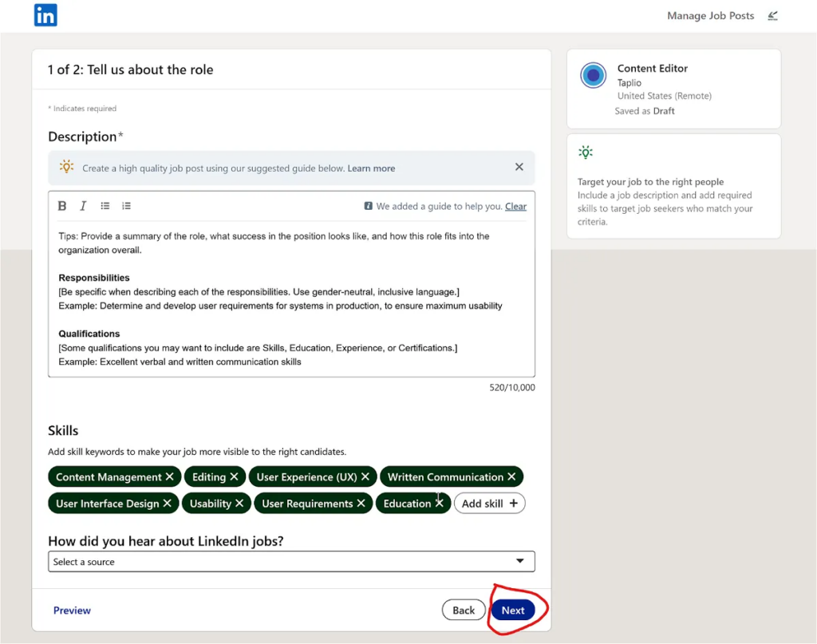This screenshot has height=644, width=817.
Task: Open the Select a source dropdown
Action: [291, 562]
